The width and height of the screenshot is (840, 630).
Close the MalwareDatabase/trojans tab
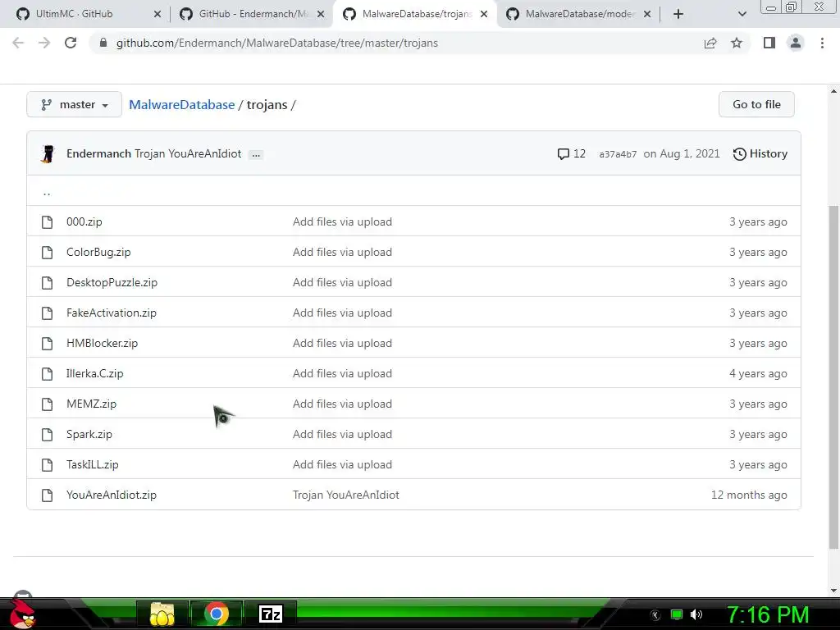pyautogui.click(x=484, y=14)
